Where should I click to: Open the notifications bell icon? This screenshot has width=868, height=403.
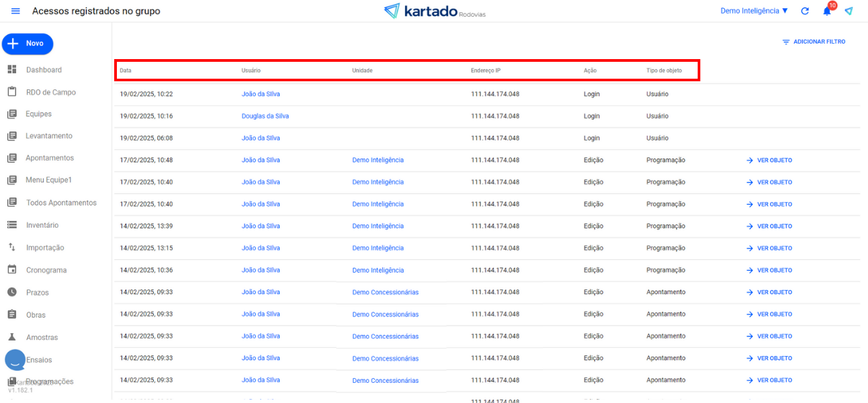click(827, 11)
